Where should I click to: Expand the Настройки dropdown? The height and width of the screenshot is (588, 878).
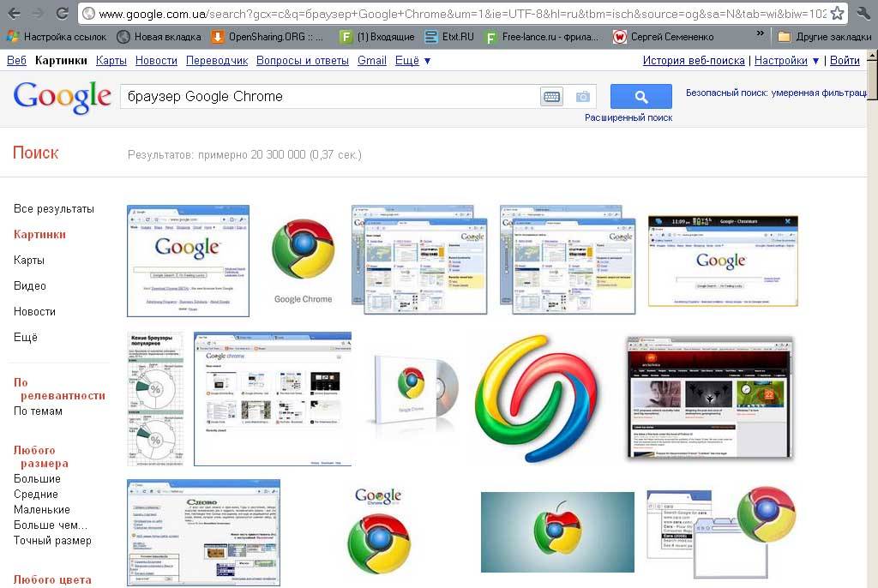[786, 61]
